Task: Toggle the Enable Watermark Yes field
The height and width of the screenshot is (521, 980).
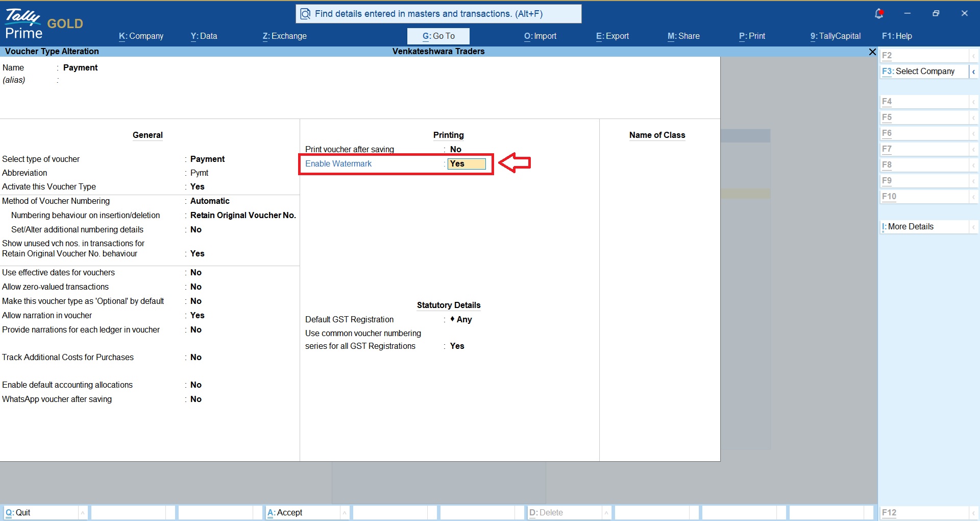Action: click(467, 164)
